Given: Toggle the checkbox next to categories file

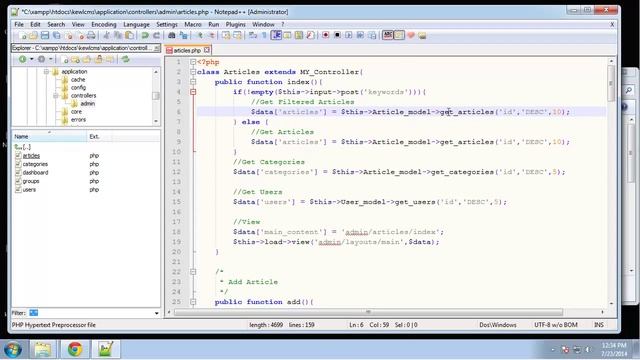Looking at the screenshot, I should (x=18, y=164).
